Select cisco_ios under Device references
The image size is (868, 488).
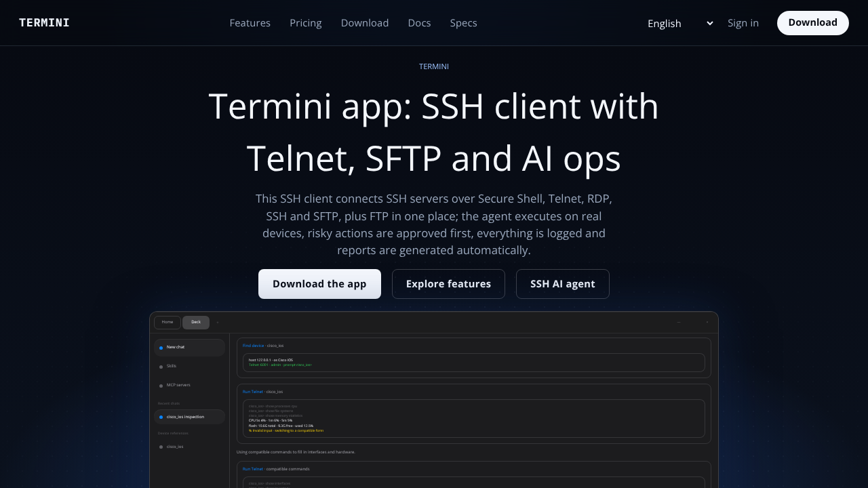click(x=190, y=447)
